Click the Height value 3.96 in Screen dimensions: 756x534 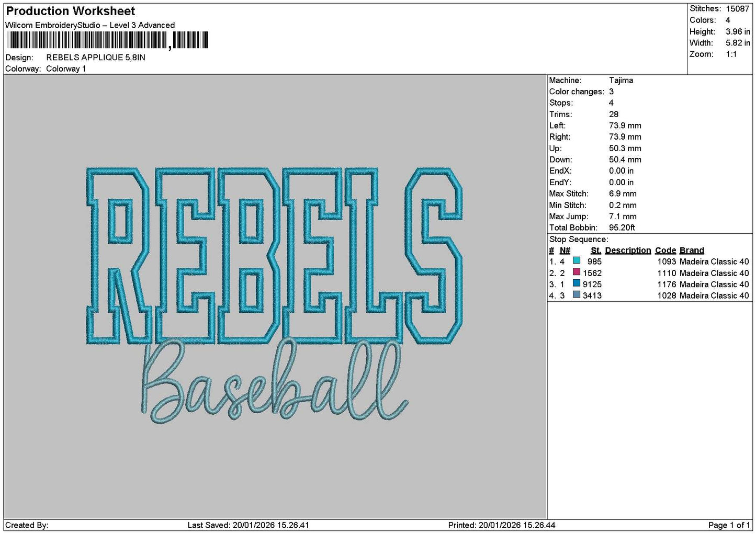click(738, 32)
